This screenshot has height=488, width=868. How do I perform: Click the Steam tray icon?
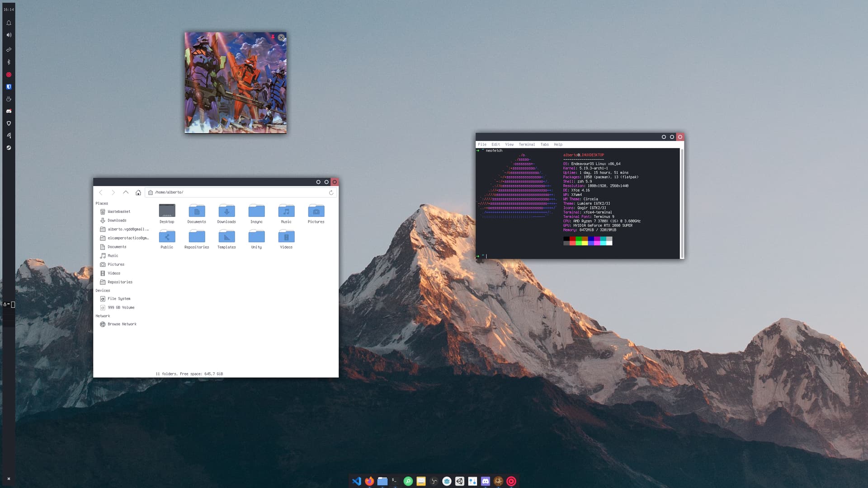(9, 148)
